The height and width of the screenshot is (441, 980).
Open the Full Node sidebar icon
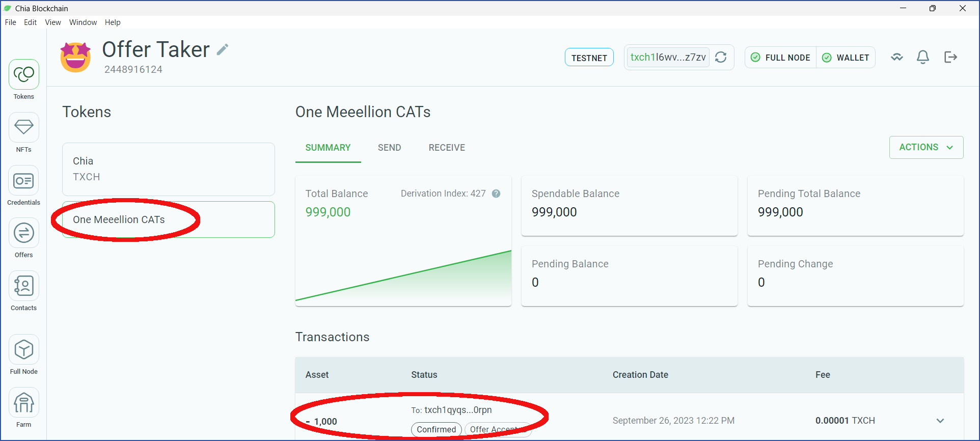pyautogui.click(x=24, y=350)
